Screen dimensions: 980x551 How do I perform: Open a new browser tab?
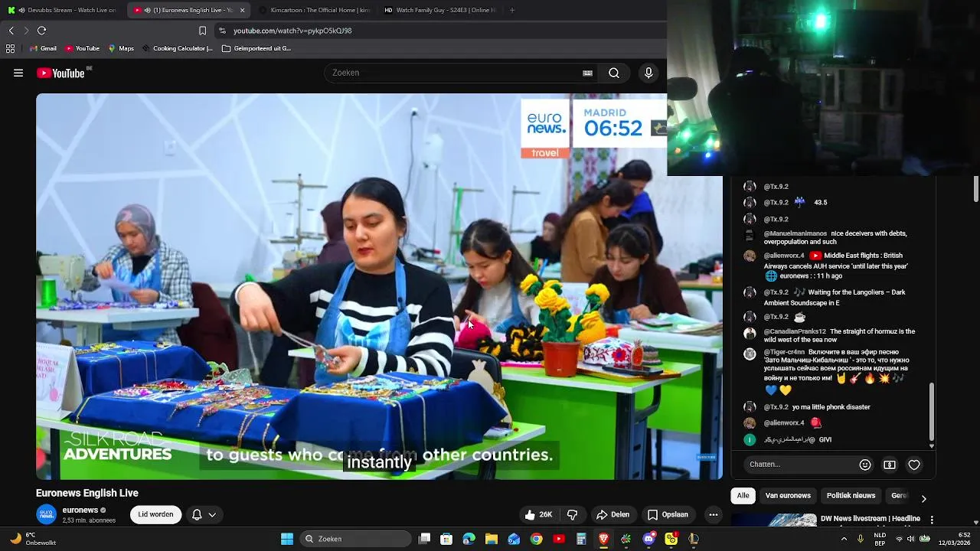click(512, 10)
